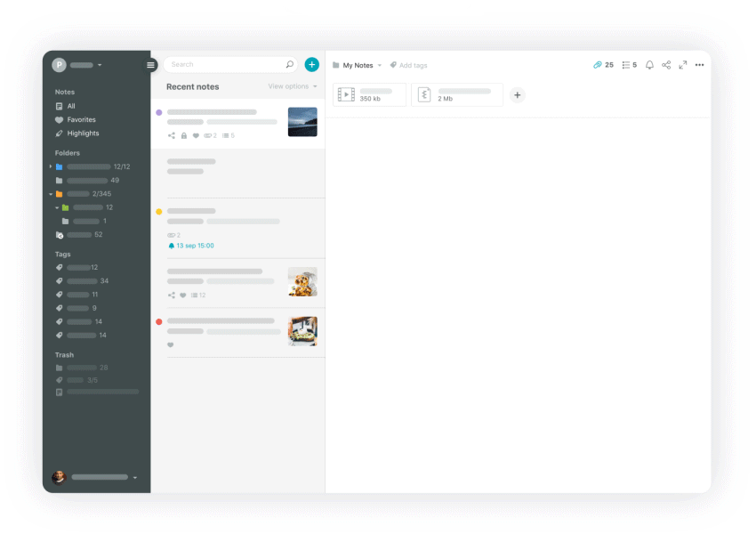756x534 pixels.
Task: Expand the note to fullscreen
Action: 683,65
